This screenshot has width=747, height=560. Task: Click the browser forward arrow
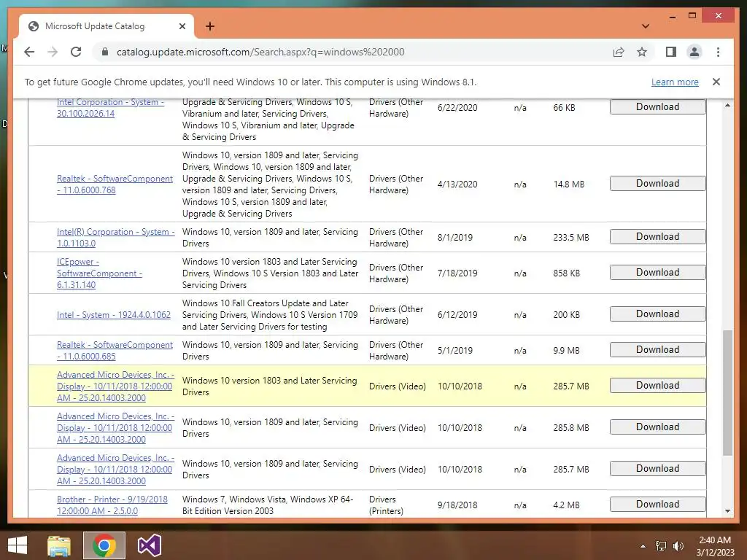(x=53, y=52)
